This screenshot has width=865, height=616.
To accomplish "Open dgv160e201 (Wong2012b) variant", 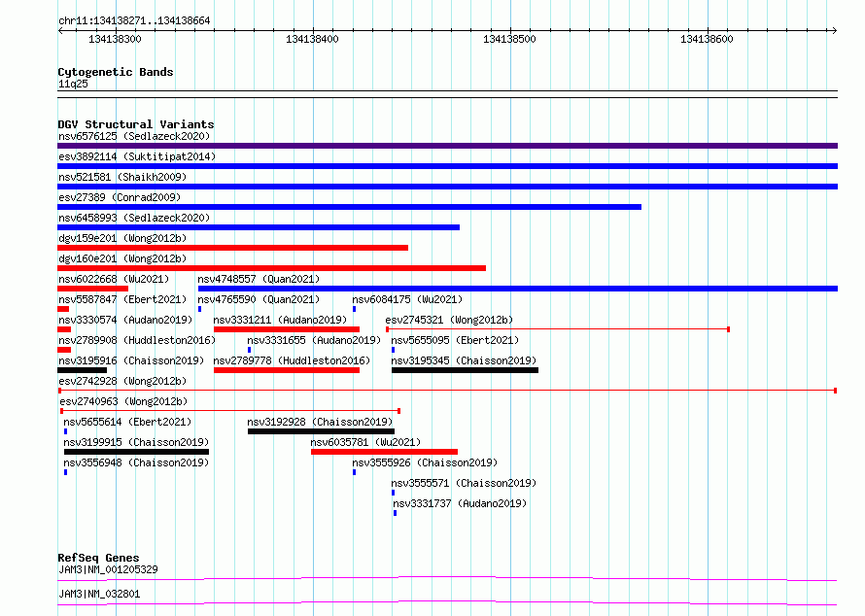I will 122,258.
